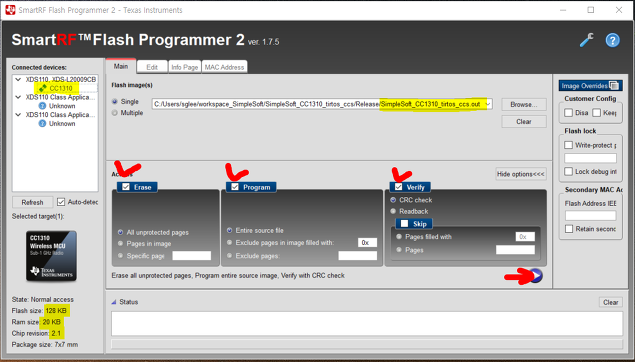
Task: Click the Specific page input field
Action: point(192,256)
